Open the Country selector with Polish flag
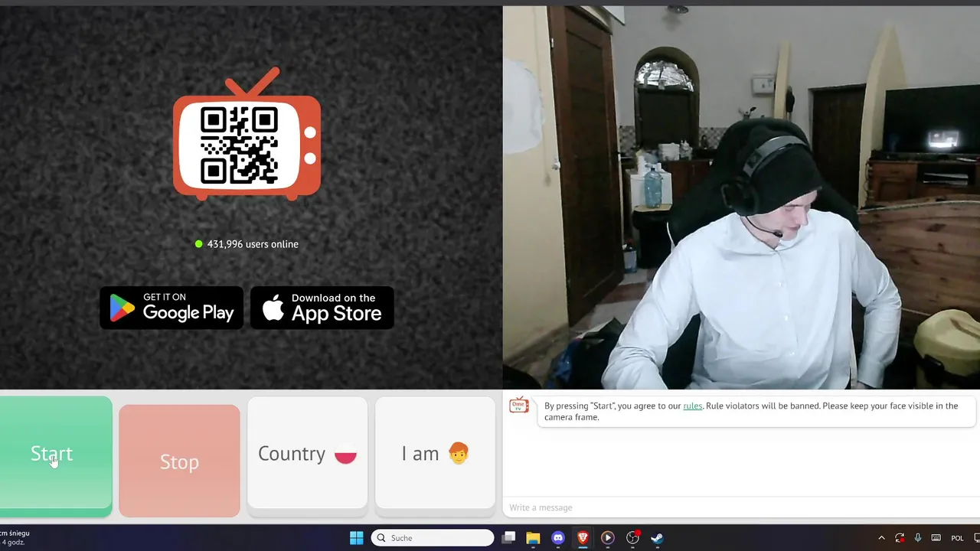The height and width of the screenshot is (551, 980). [x=307, y=453]
